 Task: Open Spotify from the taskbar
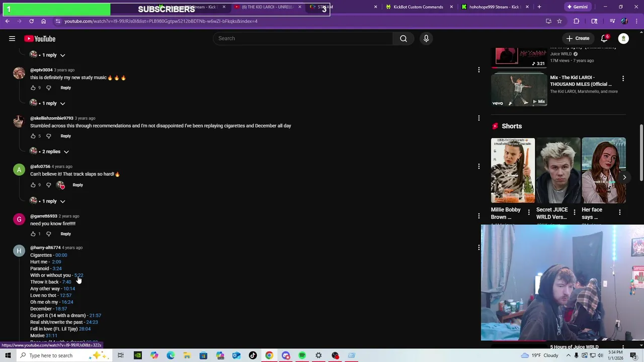pos(302,355)
